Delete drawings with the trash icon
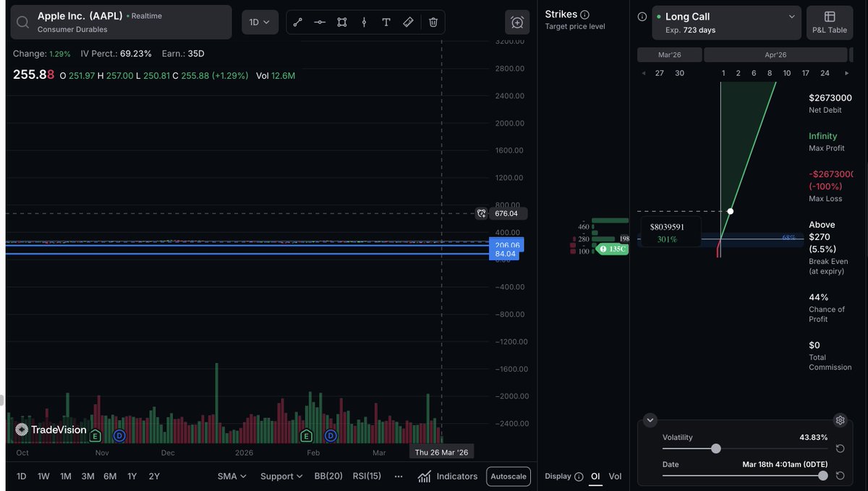The width and height of the screenshot is (868, 491). 433,22
